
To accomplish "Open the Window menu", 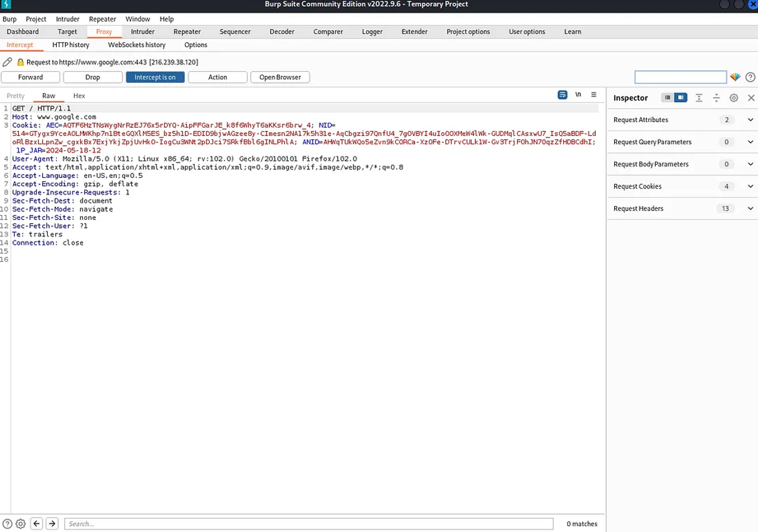I will click(x=138, y=19).
